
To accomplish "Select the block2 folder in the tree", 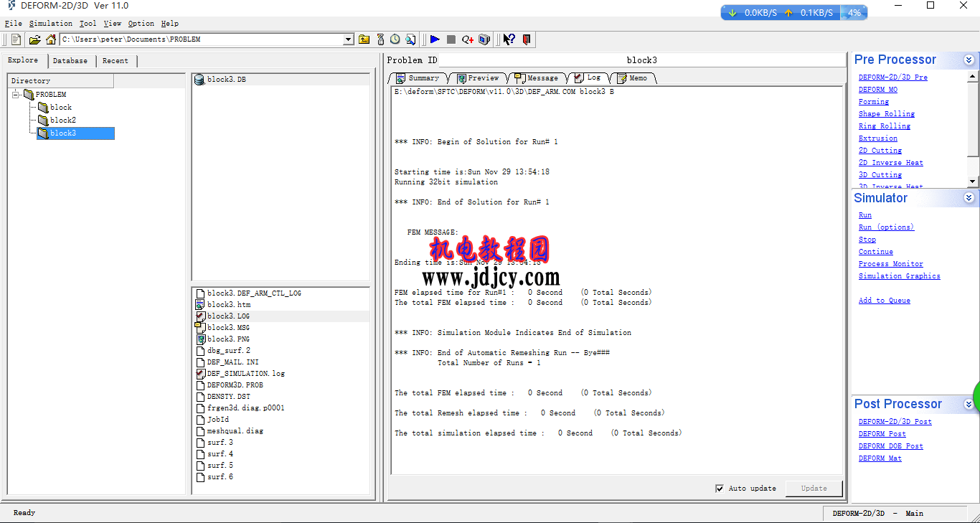I will 62,121.
